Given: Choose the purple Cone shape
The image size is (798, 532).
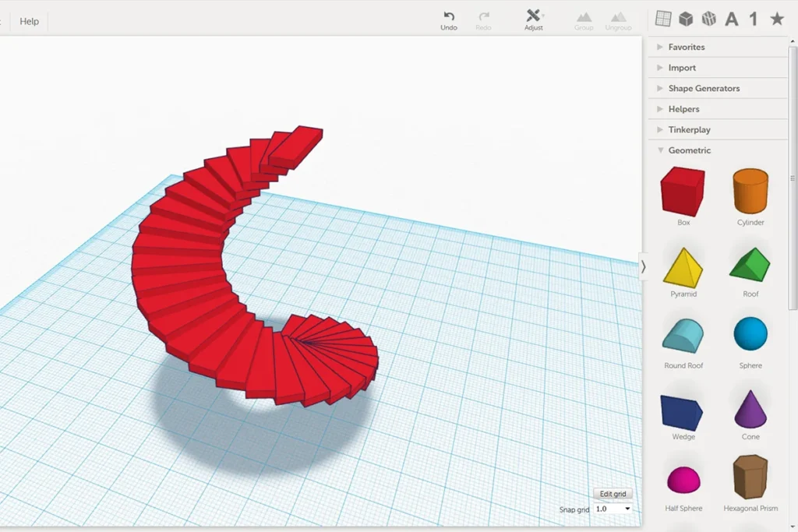Looking at the screenshot, I should (750, 409).
